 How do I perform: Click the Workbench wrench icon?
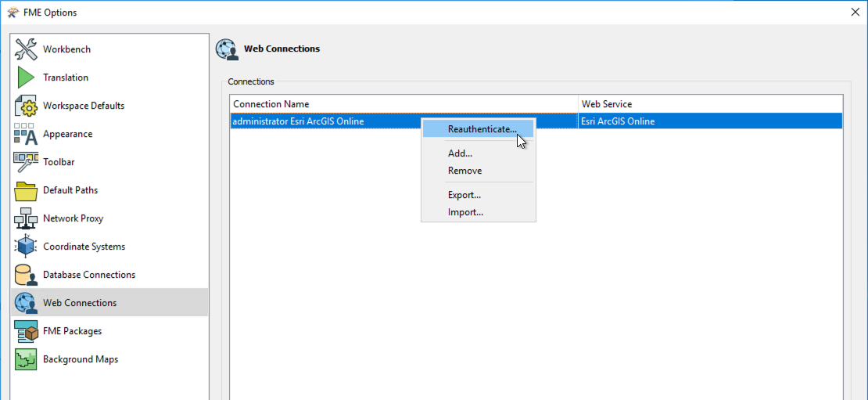[26, 49]
